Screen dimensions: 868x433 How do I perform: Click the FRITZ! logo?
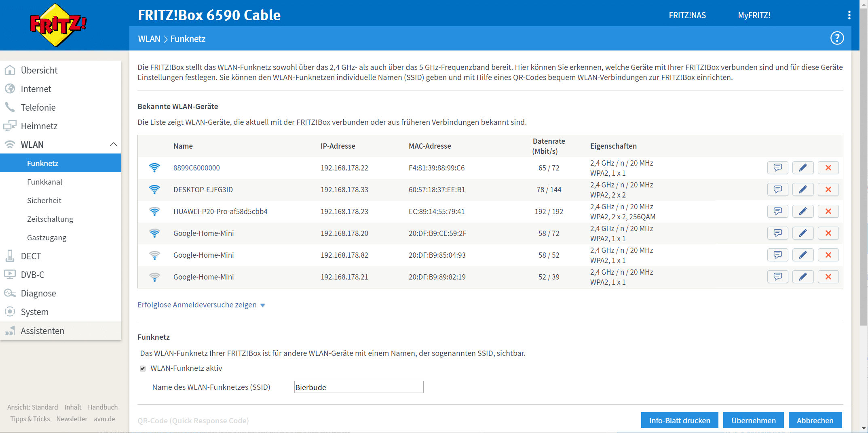[x=59, y=25]
